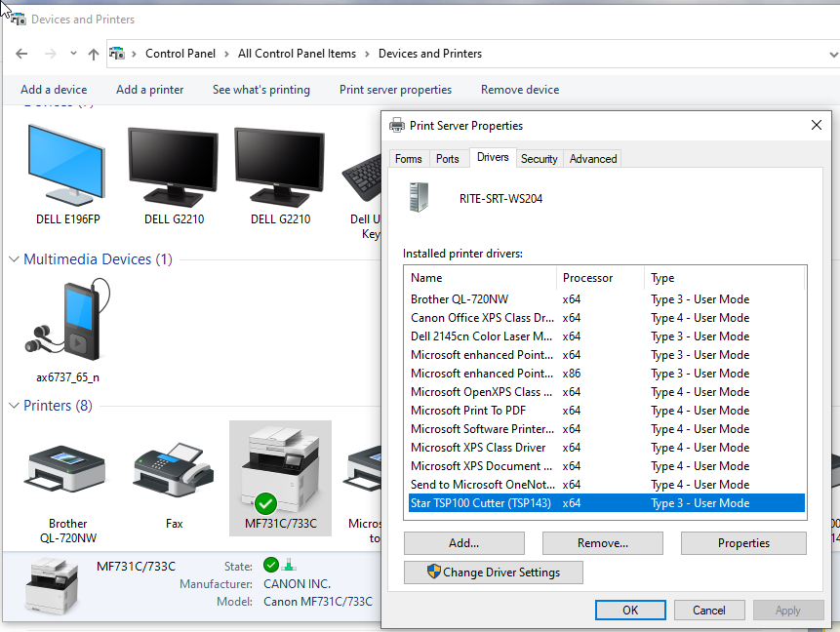Screen dimensions: 840x632
Task: Collapse the Printers group
Action: coord(14,406)
